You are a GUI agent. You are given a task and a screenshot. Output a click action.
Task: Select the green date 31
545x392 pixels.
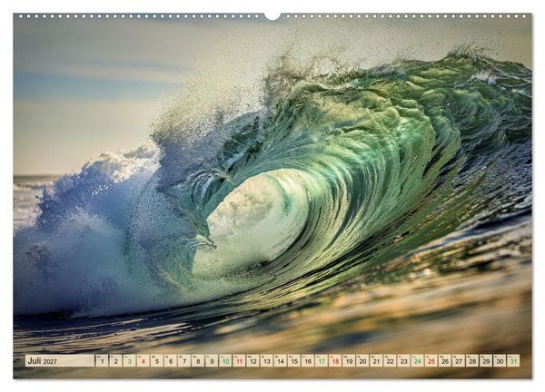point(514,361)
